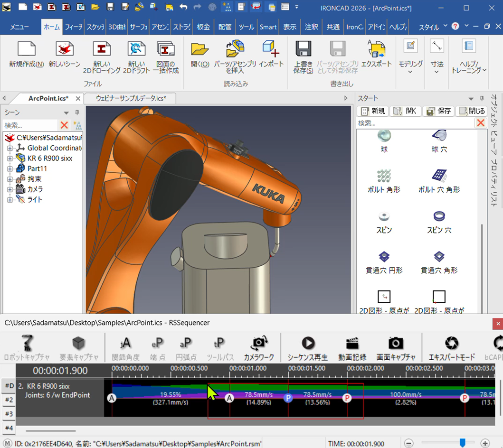Select the 球 穴 sphere hole item
Image resolution: width=503 pixels, height=448 pixels.
(x=439, y=141)
